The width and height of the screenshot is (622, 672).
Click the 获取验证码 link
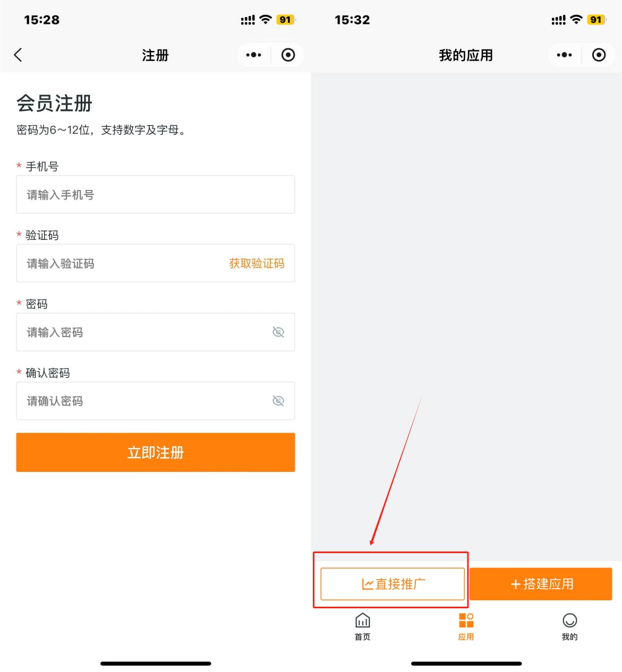[257, 263]
